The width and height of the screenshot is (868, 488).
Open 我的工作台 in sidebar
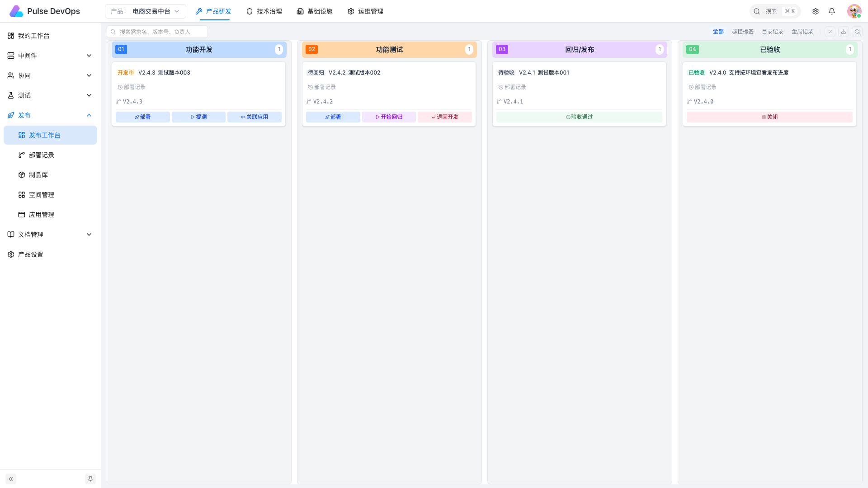(x=50, y=36)
